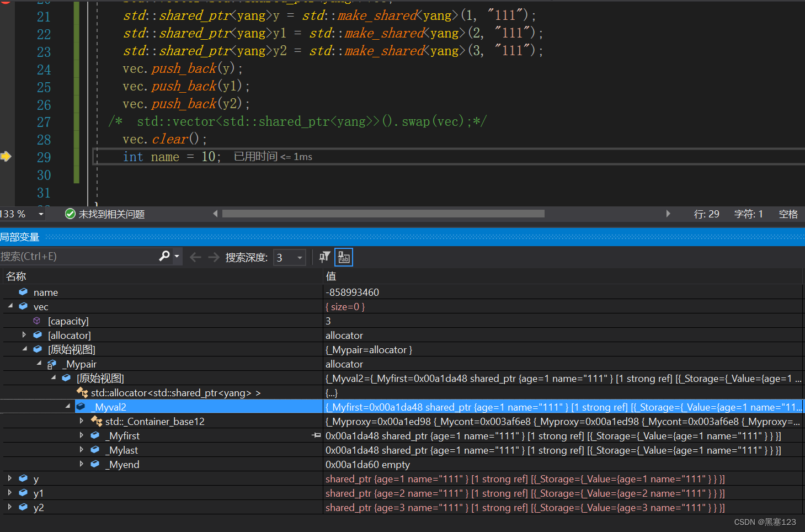The image size is (805, 532).
Task: Collapse the vec variable node
Action: [x=10, y=305]
